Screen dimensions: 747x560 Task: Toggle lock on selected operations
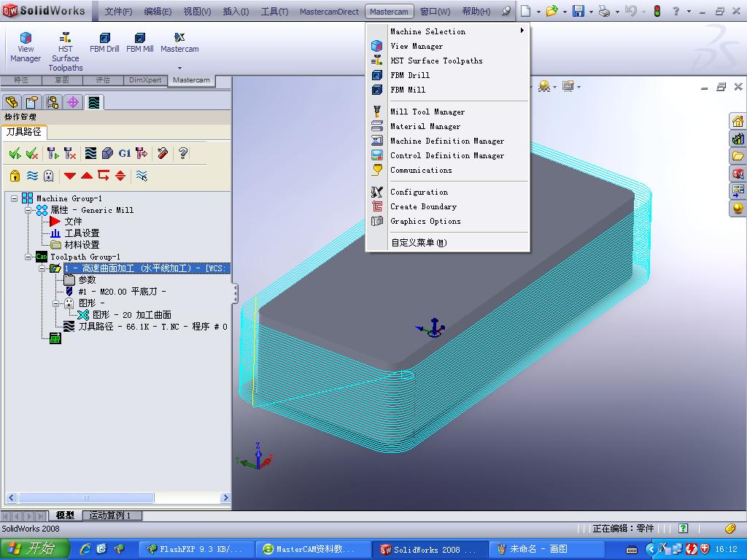click(15, 176)
